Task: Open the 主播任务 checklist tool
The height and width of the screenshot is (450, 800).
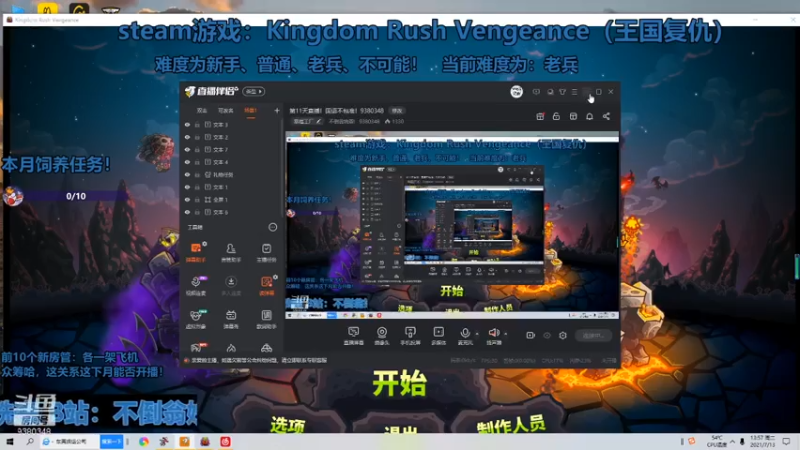Action: click(x=266, y=252)
